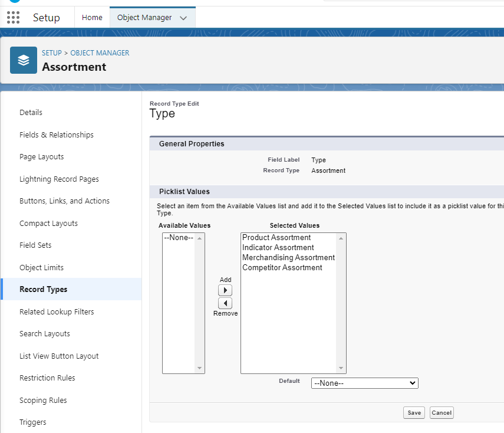
Task: Select Product Assortment in Selected Values
Action: [276, 238]
